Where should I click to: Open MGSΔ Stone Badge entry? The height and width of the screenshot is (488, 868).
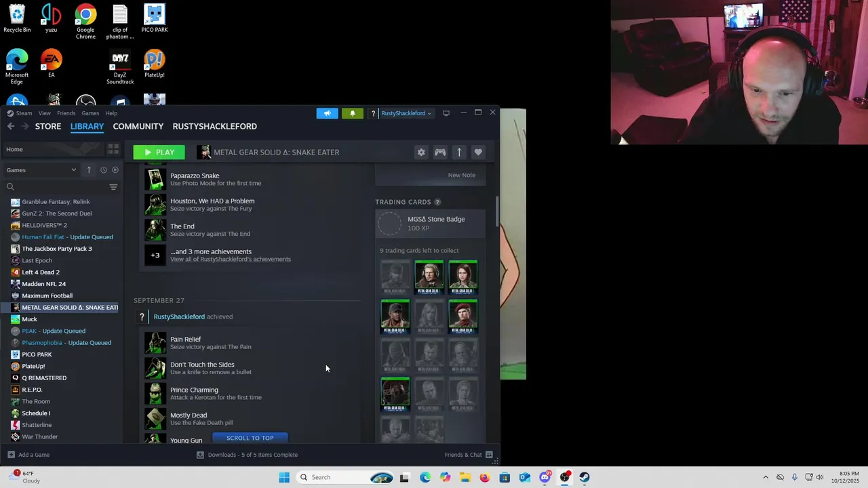[x=431, y=224]
